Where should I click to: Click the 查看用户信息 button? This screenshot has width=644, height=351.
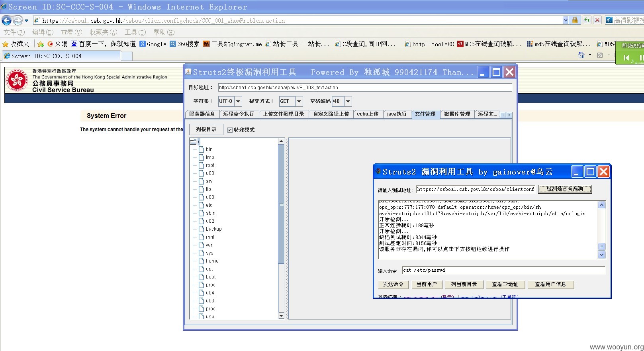[x=551, y=284]
